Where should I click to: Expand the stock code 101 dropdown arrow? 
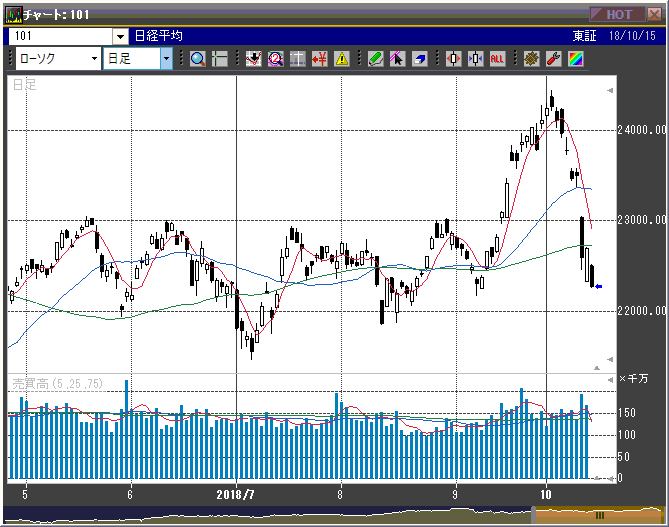(120, 36)
